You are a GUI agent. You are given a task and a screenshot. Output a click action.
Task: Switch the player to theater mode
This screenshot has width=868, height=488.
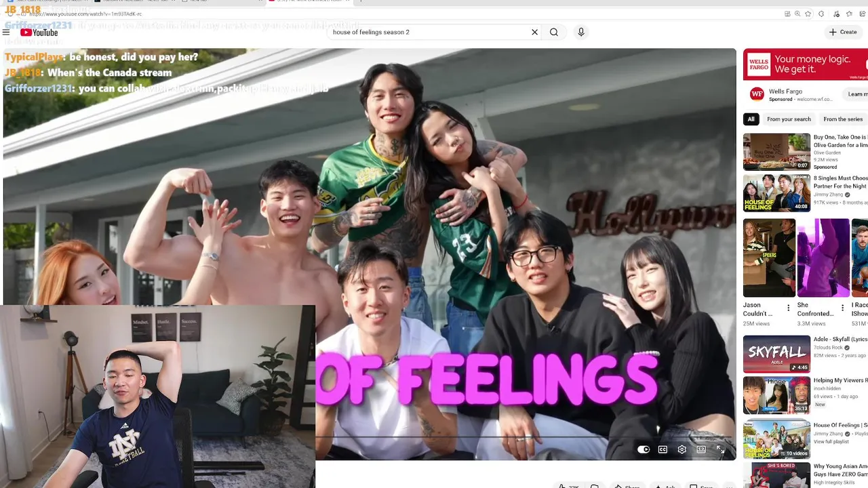coord(701,449)
